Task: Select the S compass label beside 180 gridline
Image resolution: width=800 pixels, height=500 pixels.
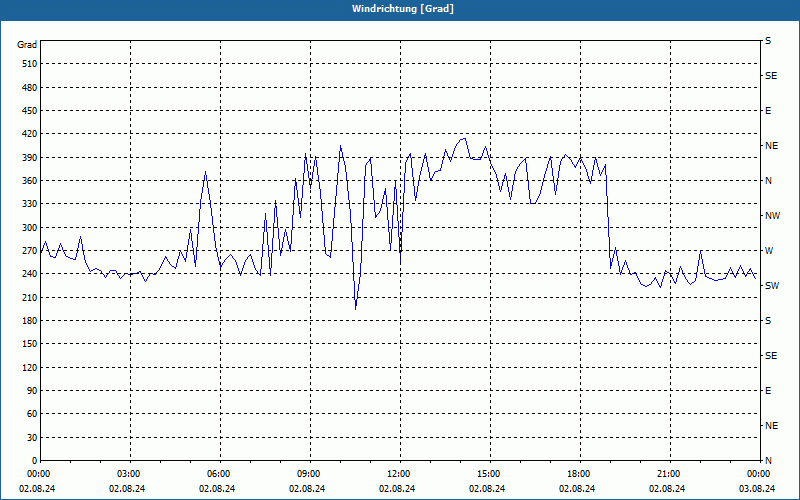Action: coord(768,321)
